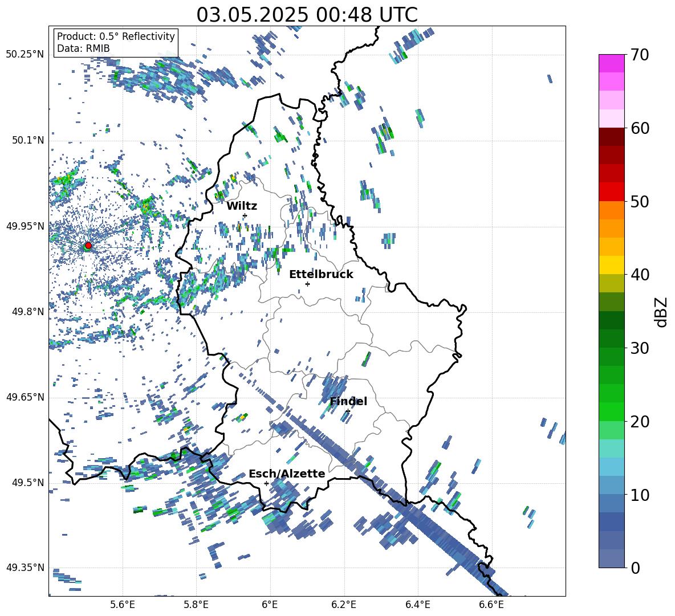The width and height of the screenshot is (675, 616).
Task: Click the 6°E longitude label
Action: [270, 605]
